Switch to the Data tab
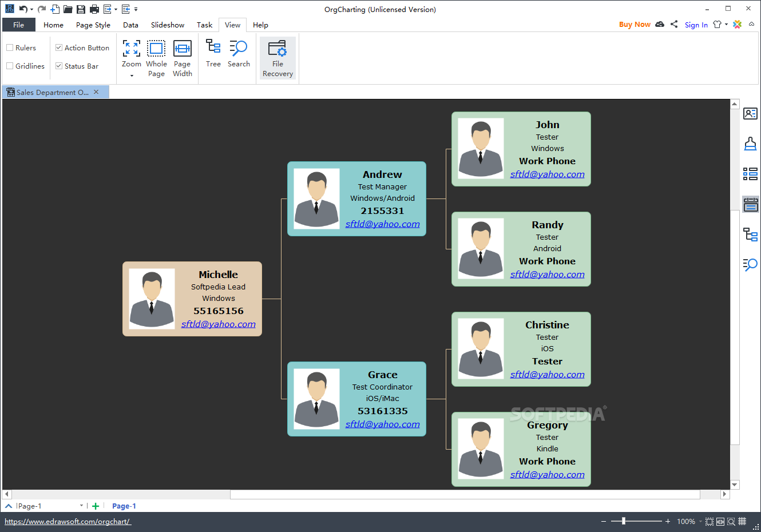Viewport: 761px width, 532px height. [x=130, y=25]
